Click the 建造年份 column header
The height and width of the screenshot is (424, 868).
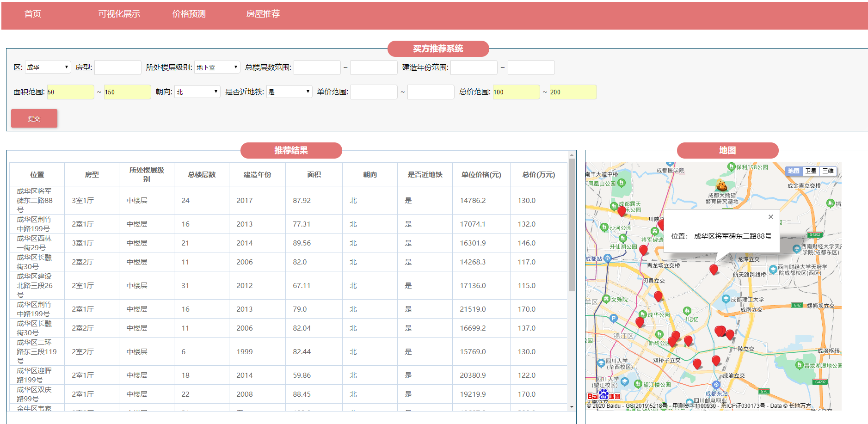[x=258, y=174]
